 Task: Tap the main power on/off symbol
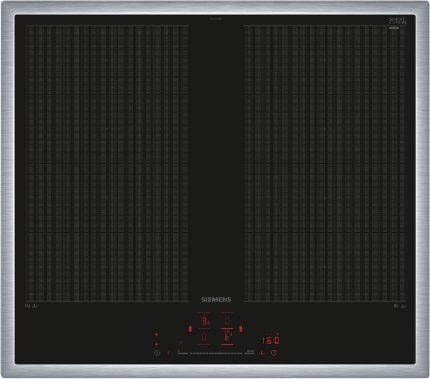(157, 353)
